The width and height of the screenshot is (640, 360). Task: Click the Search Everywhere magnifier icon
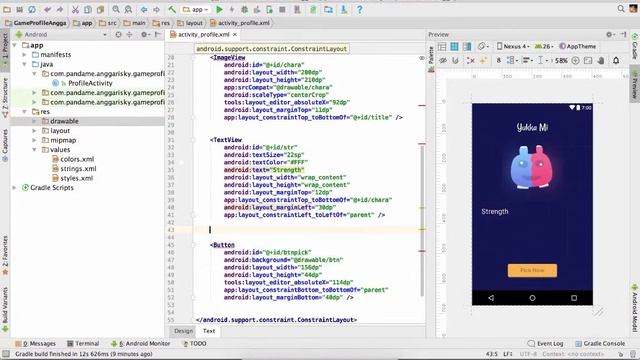(621, 9)
